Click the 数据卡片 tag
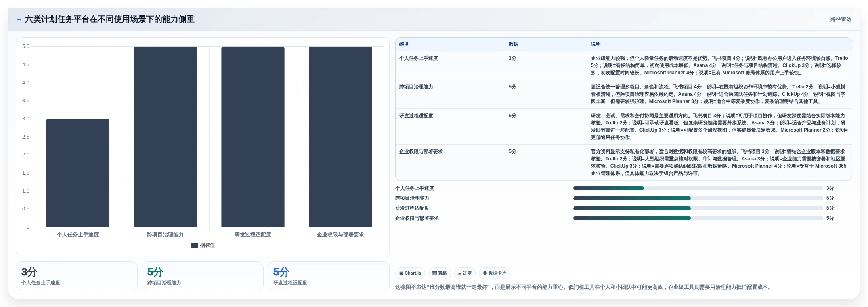This screenshot has height=307, width=868. [x=495, y=273]
